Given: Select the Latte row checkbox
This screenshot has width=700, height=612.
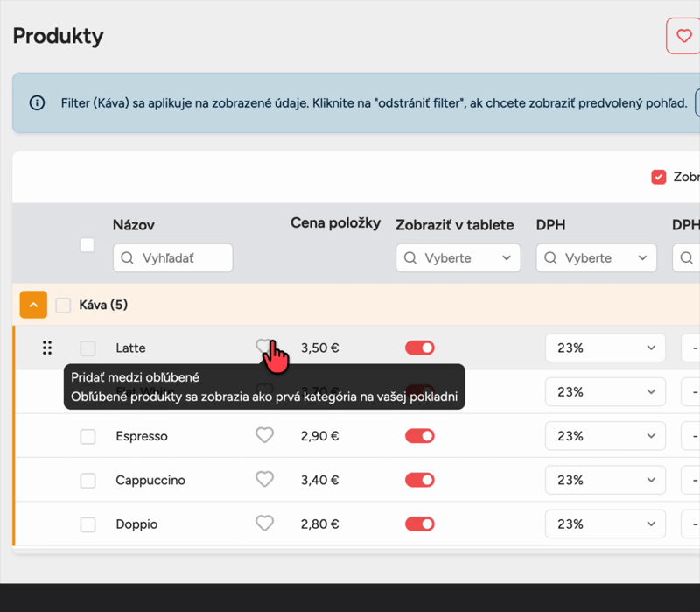Looking at the screenshot, I should [88, 348].
